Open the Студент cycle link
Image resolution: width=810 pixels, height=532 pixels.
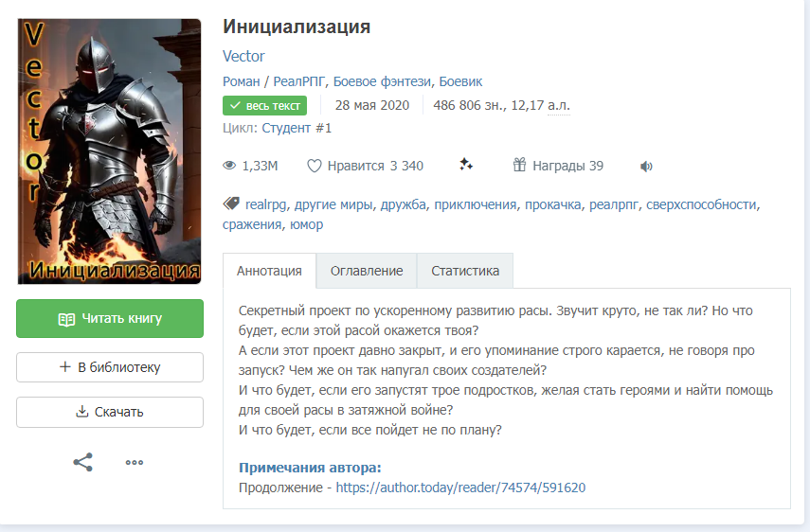[x=297, y=128]
